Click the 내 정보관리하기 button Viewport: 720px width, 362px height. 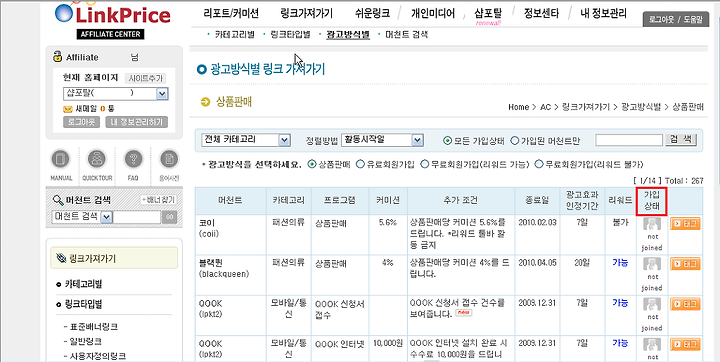(136, 122)
